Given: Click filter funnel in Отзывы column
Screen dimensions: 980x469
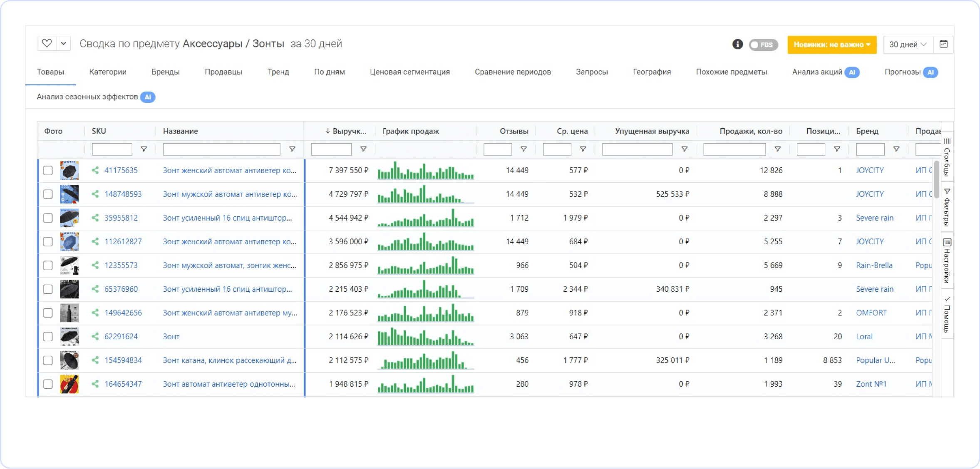Looking at the screenshot, I should point(523,149).
